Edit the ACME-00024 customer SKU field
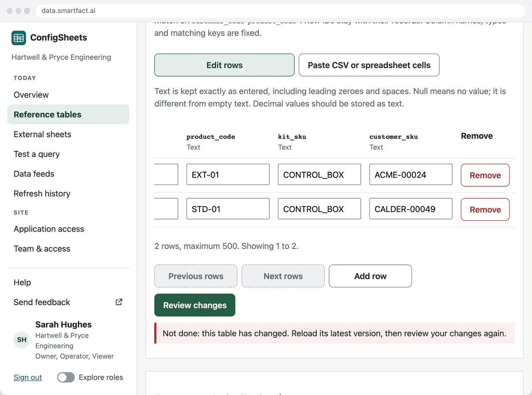532x395 pixels. coord(411,175)
